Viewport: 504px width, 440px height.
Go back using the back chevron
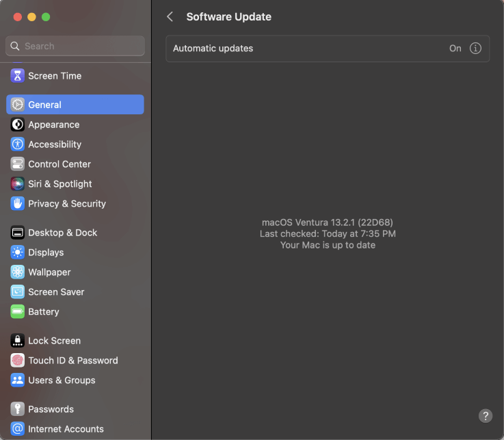(x=170, y=17)
